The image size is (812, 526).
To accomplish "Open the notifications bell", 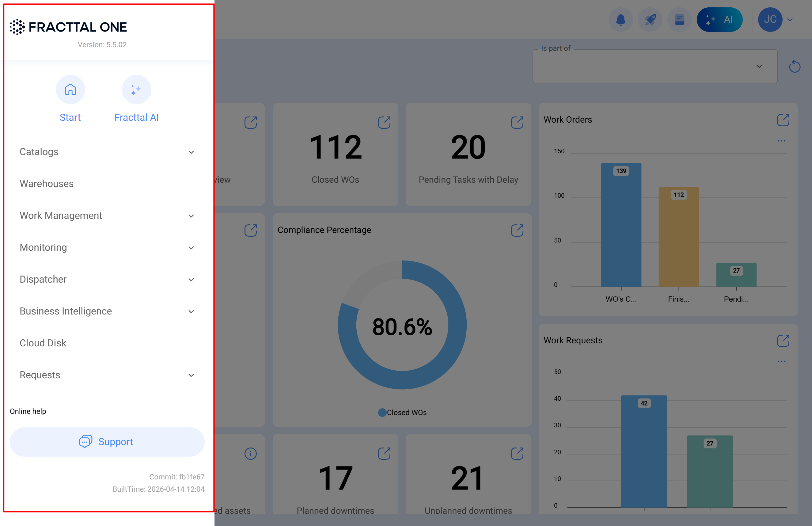I will tap(620, 19).
